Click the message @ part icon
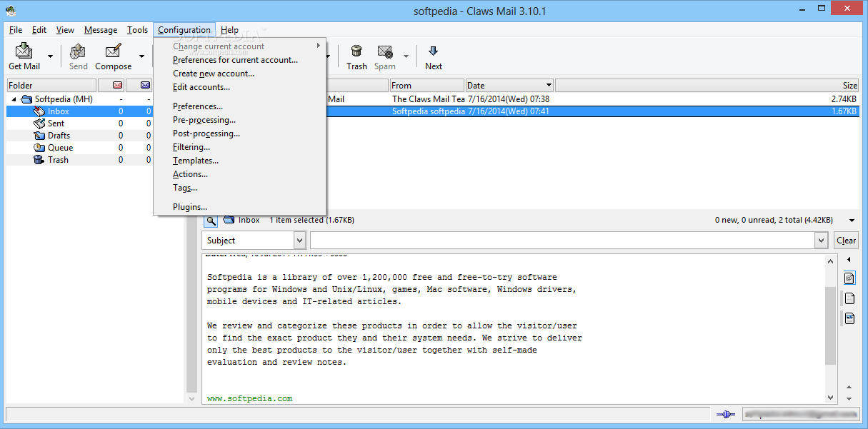The image size is (868, 429). point(849,278)
